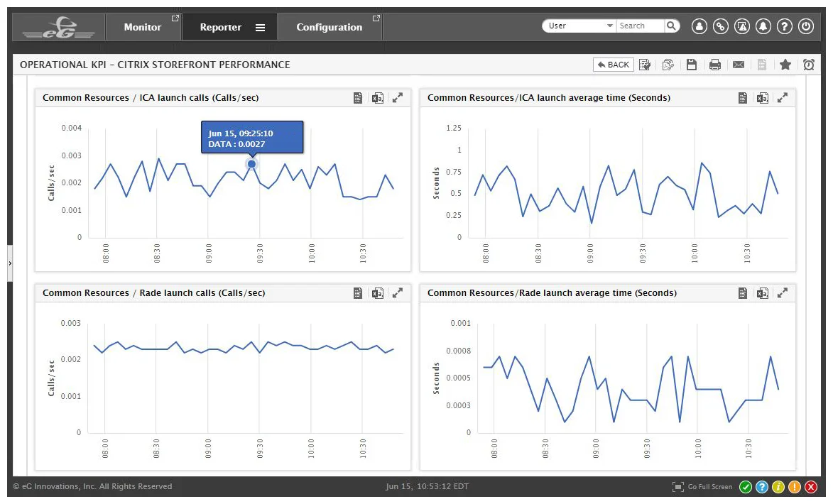
Task: Click the power sign-out icon
Action: click(806, 26)
